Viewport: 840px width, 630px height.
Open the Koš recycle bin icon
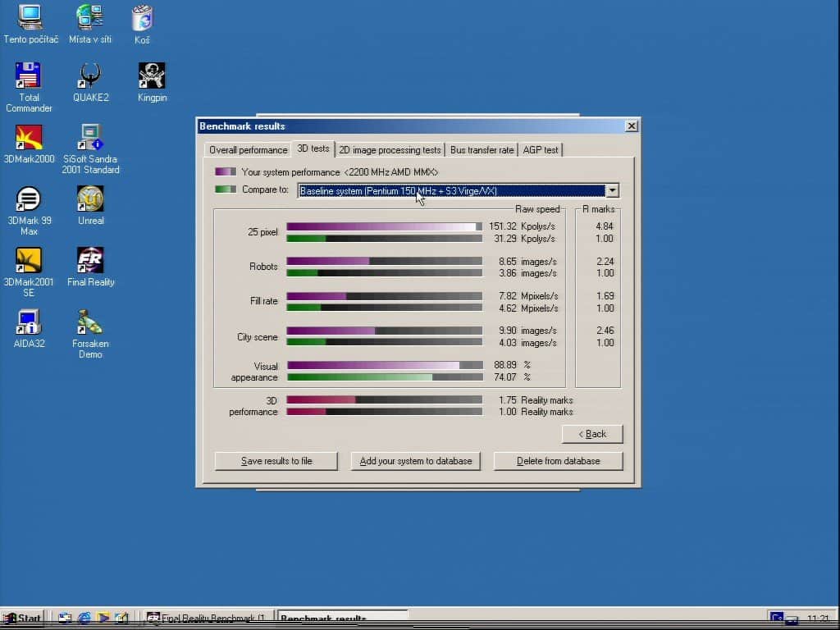click(142, 19)
